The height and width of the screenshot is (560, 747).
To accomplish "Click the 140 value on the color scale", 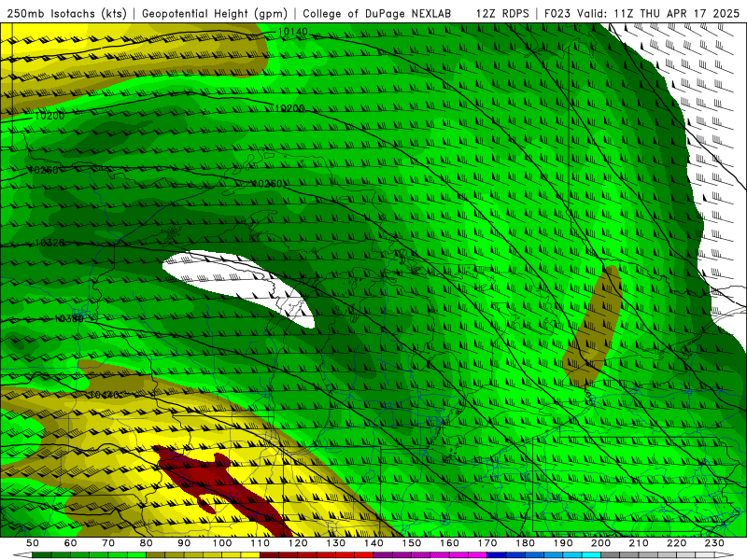I will [374, 543].
